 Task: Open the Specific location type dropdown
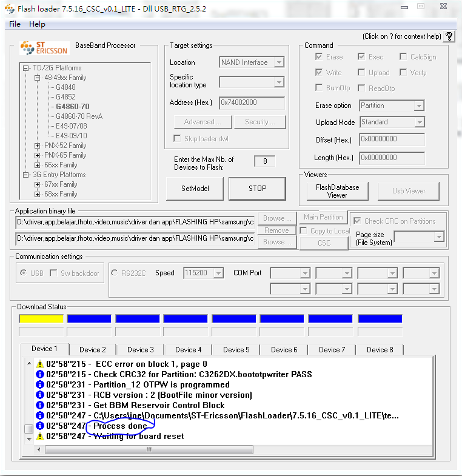pyautogui.click(x=279, y=82)
